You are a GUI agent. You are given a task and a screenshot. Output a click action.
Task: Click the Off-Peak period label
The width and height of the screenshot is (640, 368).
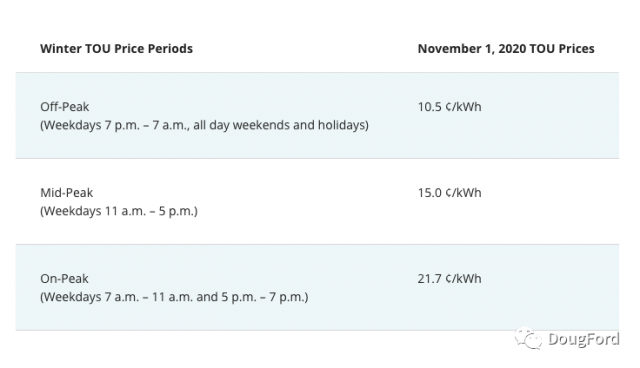point(64,106)
